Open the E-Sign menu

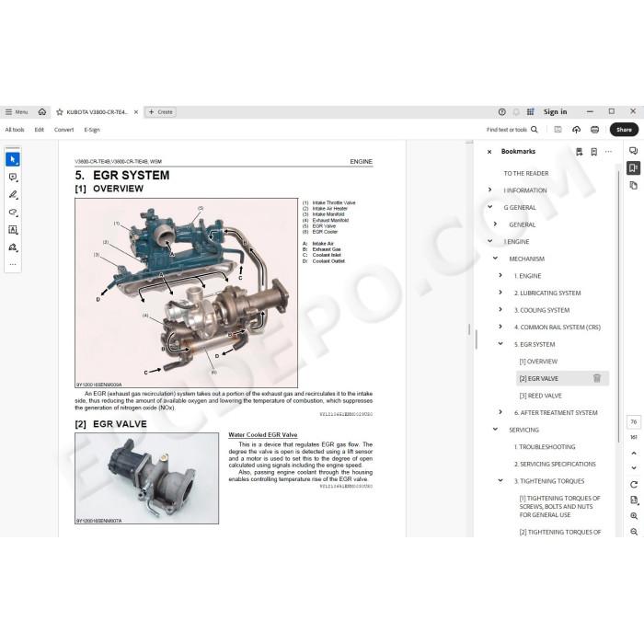click(x=92, y=130)
